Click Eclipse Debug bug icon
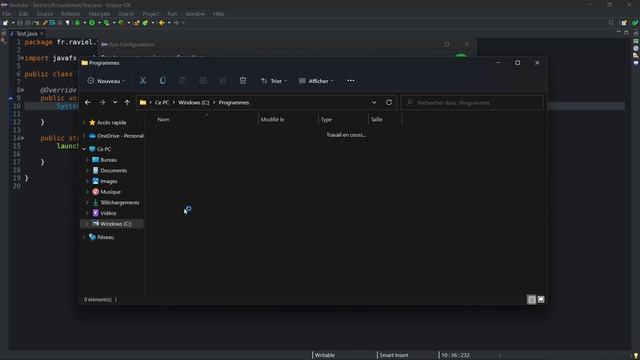640x360 pixels. [x=77, y=23]
